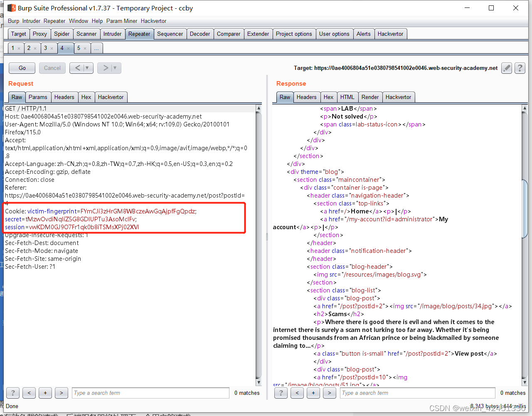The height and width of the screenshot is (416, 532).
Task: Show response Hex view
Action: (x=329, y=97)
